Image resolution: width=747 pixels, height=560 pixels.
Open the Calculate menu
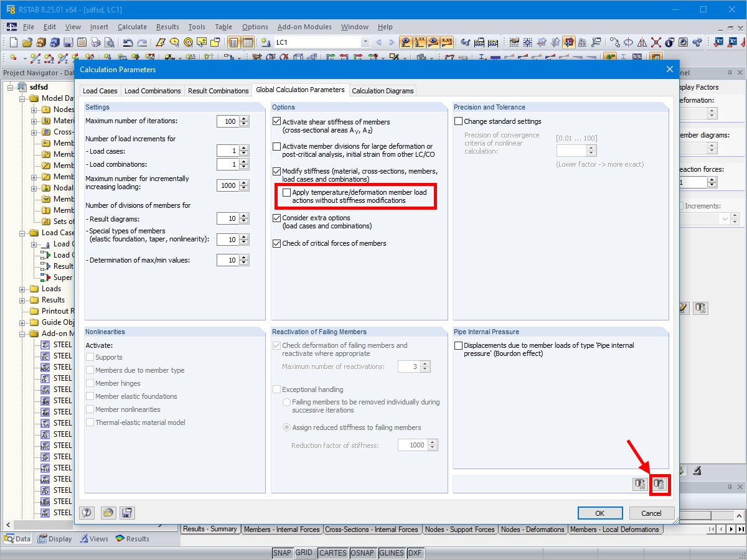tap(132, 27)
